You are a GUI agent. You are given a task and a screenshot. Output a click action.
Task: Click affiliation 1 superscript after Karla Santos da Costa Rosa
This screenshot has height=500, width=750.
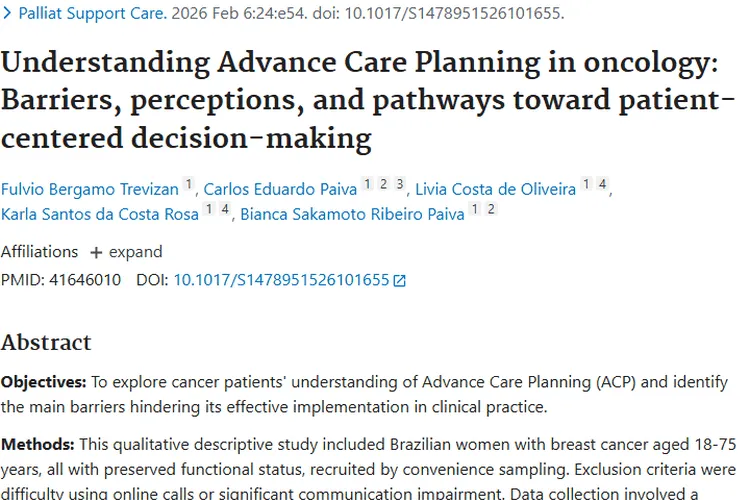208,210
